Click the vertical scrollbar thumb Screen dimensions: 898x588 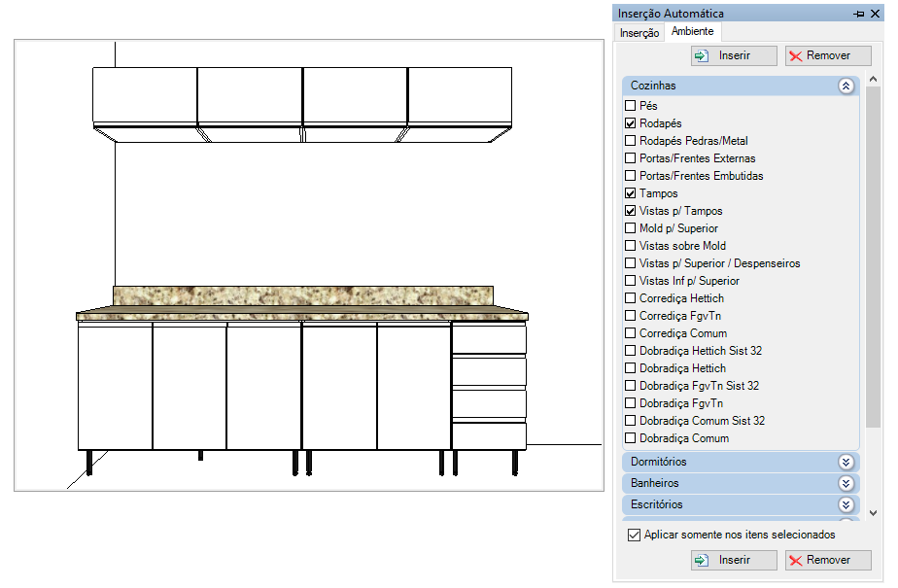[x=873, y=258]
